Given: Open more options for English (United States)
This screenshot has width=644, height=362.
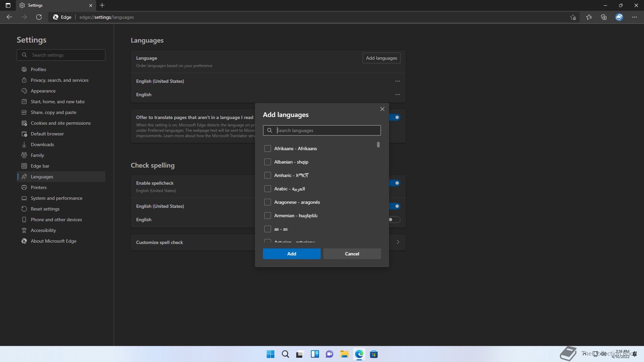Looking at the screenshot, I should (x=398, y=81).
